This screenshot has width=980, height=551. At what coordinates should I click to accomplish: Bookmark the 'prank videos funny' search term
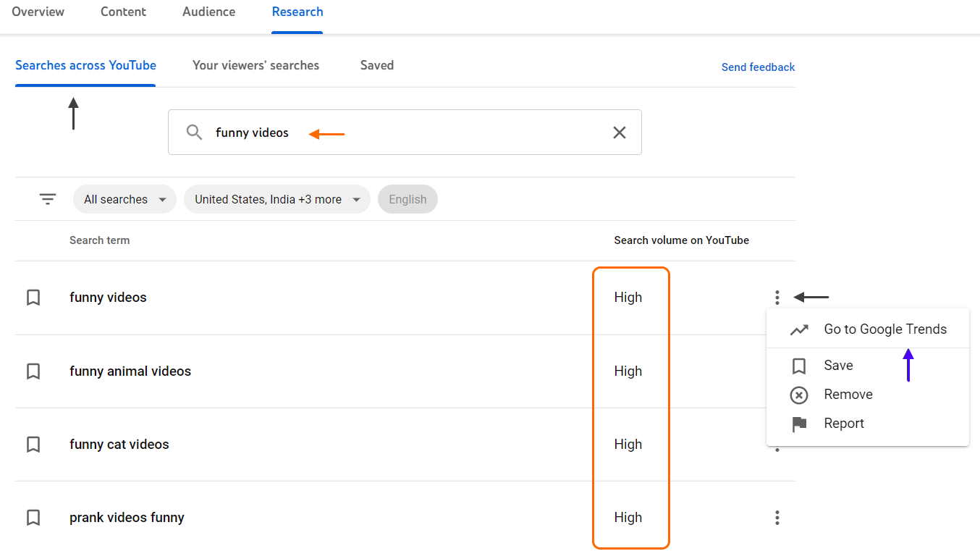[x=33, y=518]
